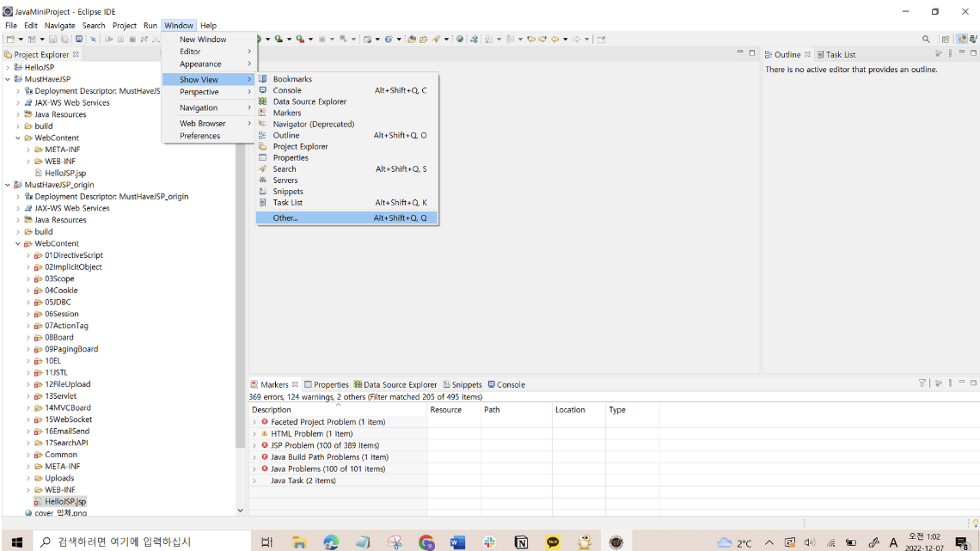980x551 pixels.
Task: Sort markers by Description column header
Action: point(338,410)
